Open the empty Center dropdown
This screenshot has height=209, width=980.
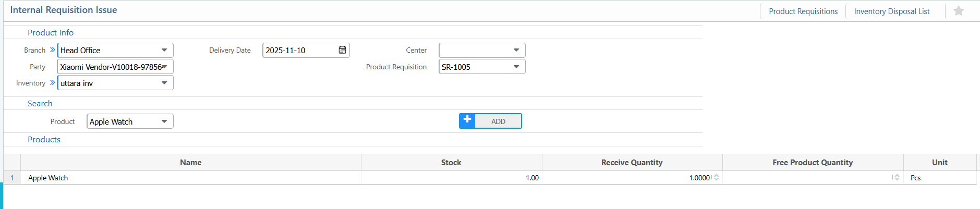516,50
